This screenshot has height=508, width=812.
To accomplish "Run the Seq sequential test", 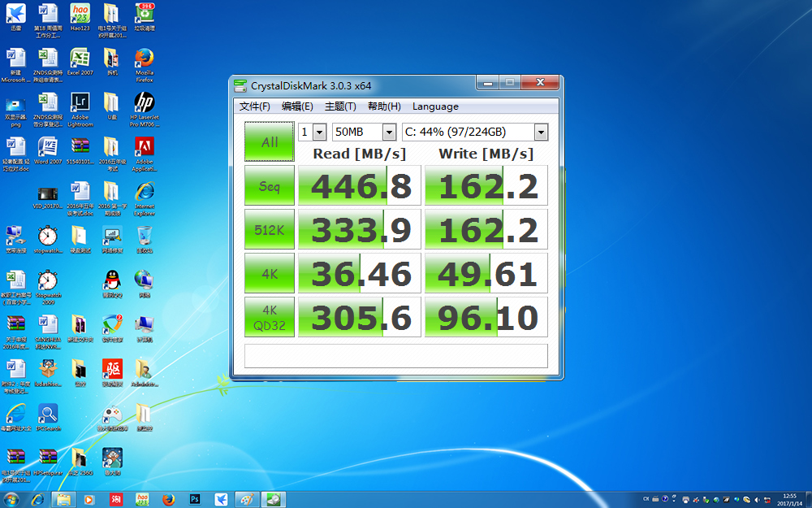I will tap(270, 186).
